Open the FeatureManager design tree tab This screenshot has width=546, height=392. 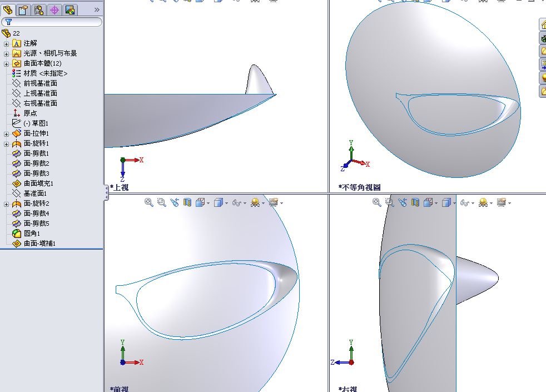click(8, 10)
